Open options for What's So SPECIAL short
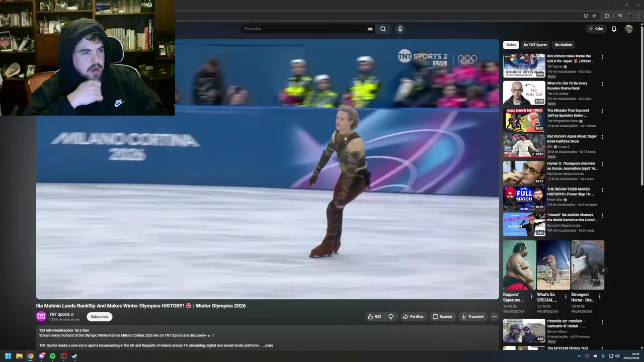The height and width of the screenshot is (362, 644). click(x=565, y=296)
